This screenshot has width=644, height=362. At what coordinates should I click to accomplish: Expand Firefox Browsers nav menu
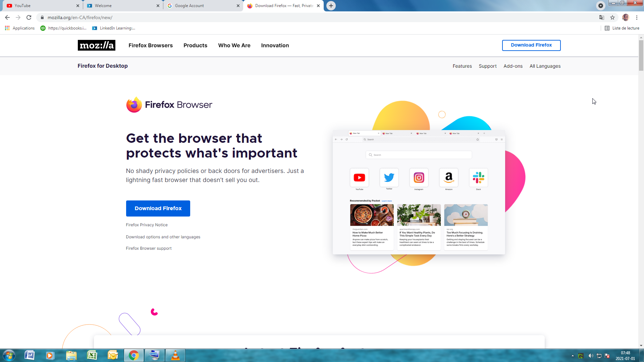(x=151, y=45)
